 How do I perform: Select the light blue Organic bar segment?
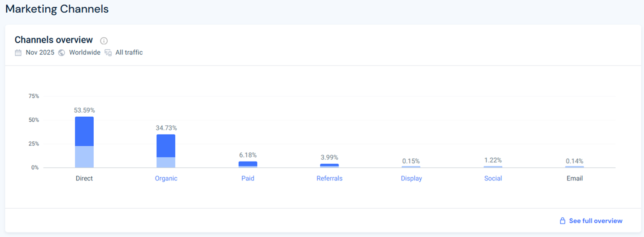pyautogui.click(x=166, y=162)
